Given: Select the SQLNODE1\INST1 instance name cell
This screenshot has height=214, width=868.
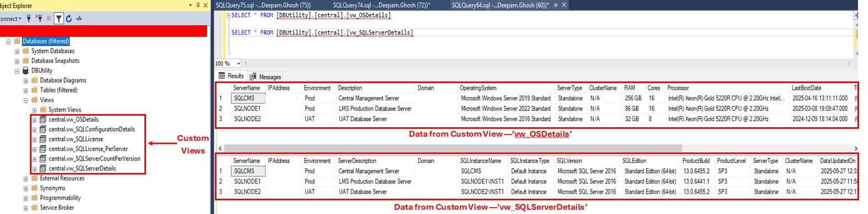Looking at the screenshot, I should point(482,181).
